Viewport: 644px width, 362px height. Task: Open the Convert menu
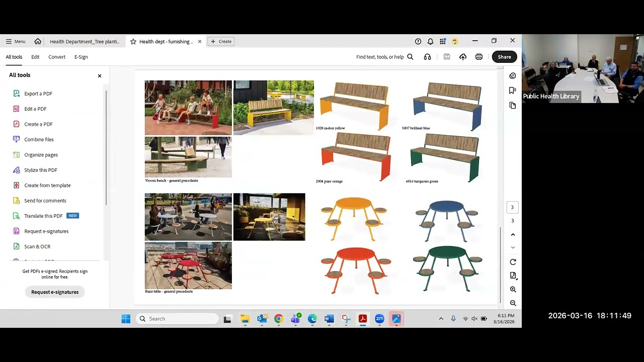(x=57, y=57)
